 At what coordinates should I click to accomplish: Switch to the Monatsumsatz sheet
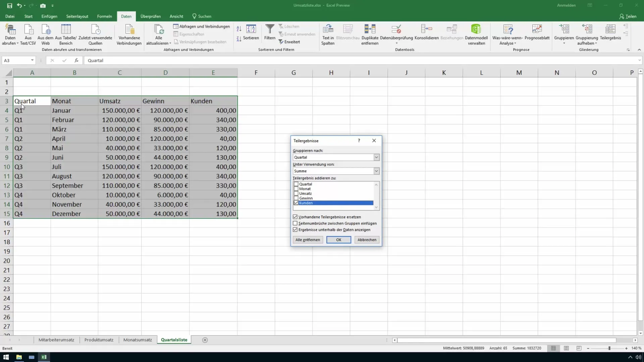pos(138,340)
